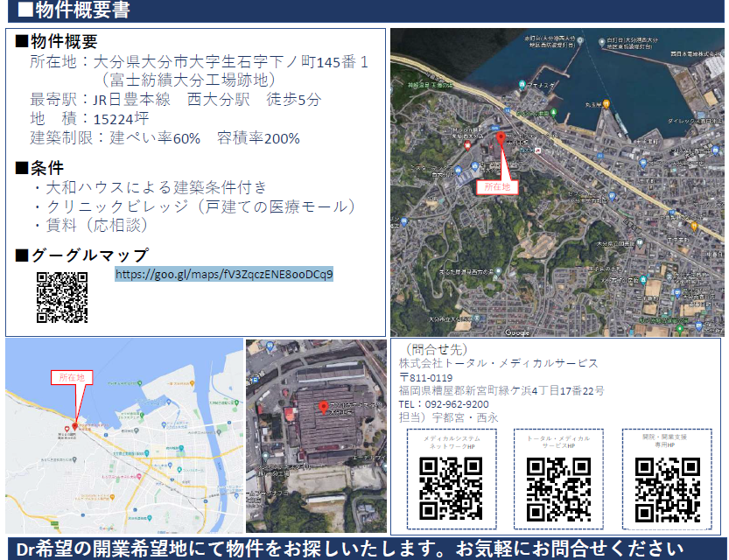Screen dimensions: 729x560
Task: Click 株式会社トータル・メディカルサービス company name
Action: tap(499, 363)
